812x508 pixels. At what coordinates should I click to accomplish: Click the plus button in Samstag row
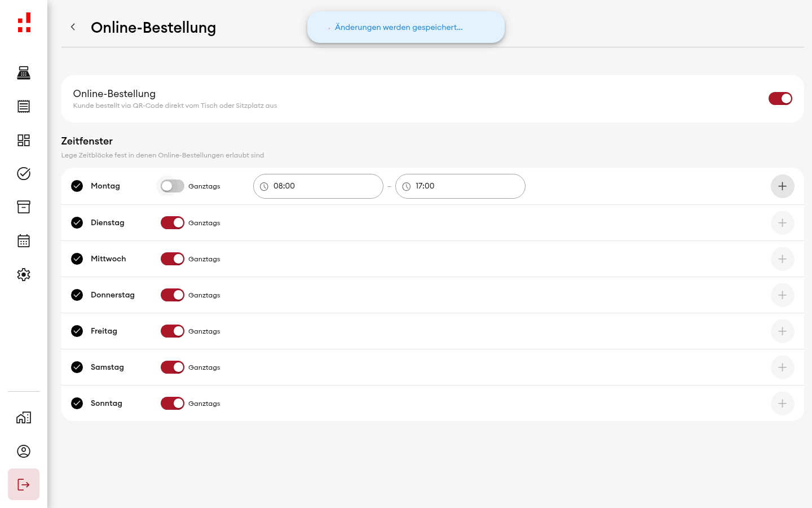pos(782,367)
